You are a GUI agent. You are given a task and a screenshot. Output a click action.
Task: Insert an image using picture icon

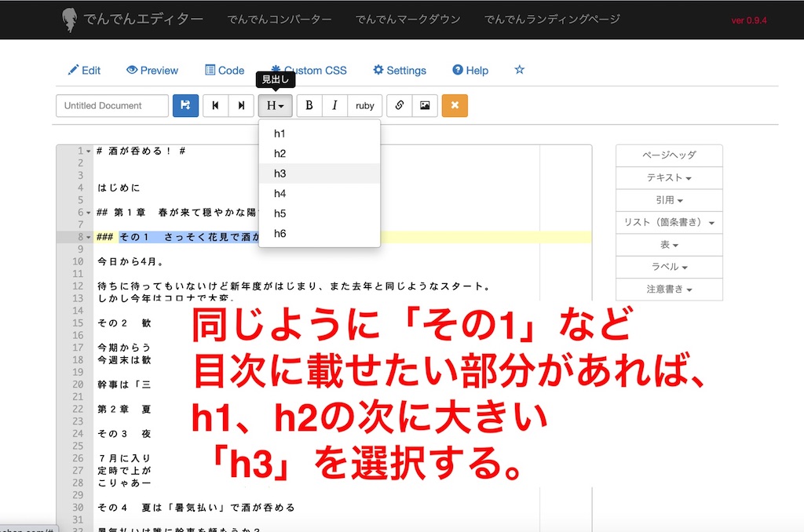425,105
